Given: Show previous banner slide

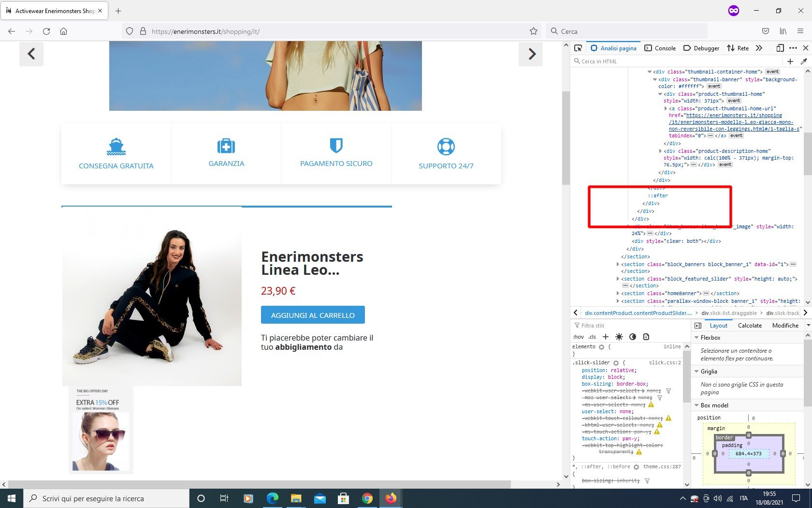Looking at the screenshot, I should 31,54.
